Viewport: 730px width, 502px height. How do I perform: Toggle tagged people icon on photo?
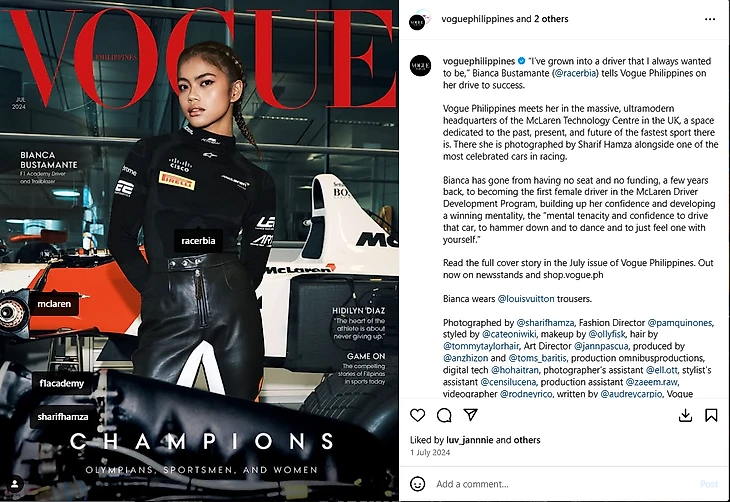click(x=15, y=484)
